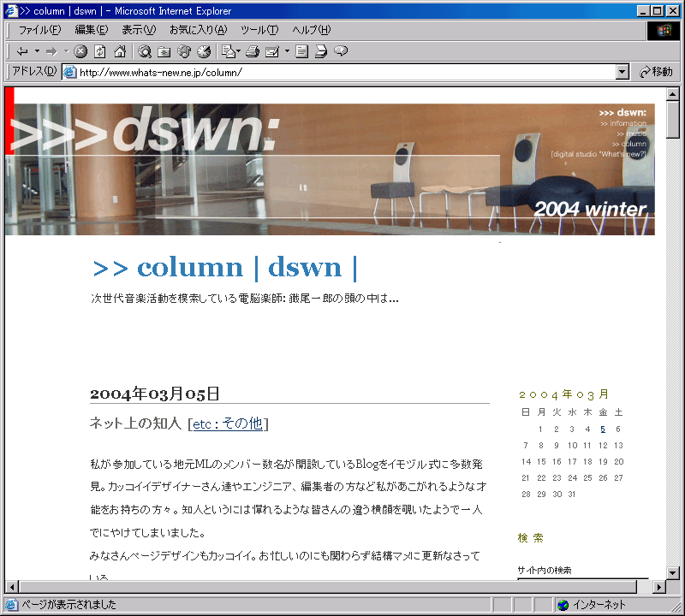Open the 表示(V) menu

point(139,30)
